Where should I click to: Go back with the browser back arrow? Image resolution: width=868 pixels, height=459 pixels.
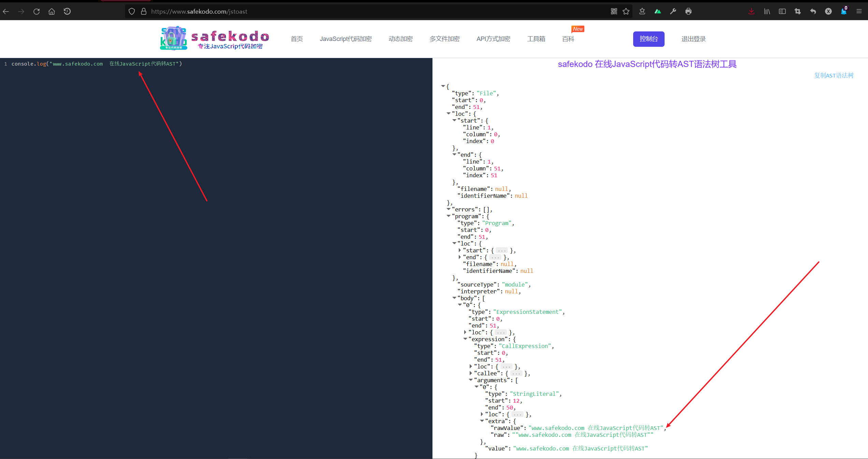pyautogui.click(x=6, y=11)
